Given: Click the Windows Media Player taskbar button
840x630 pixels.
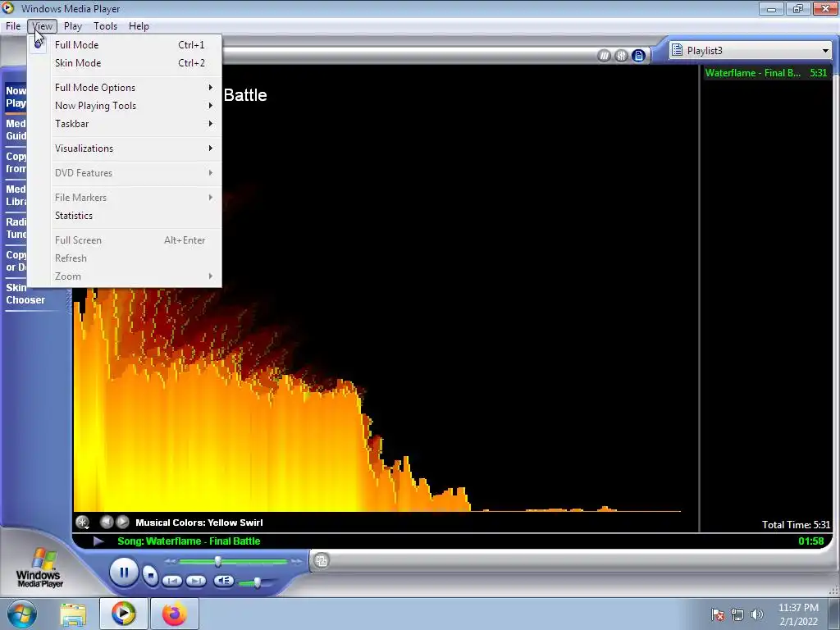Looking at the screenshot, I should point(123,614).
